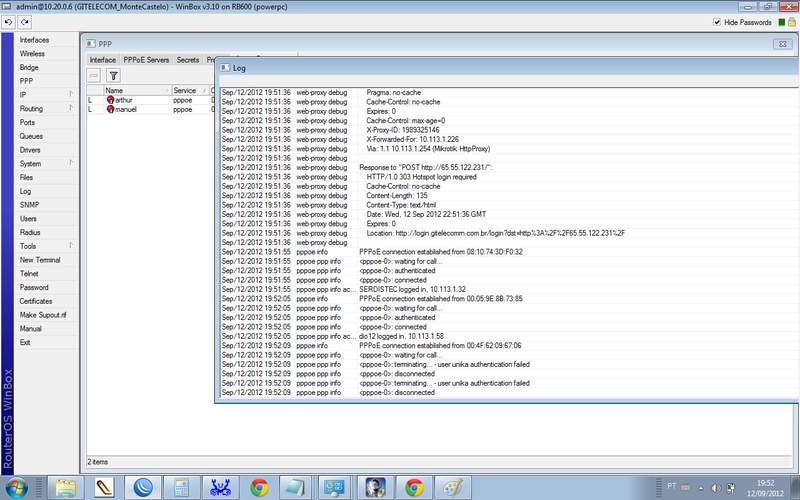Open the calculator icon in taskbar
The width and height of the screenshot is (800, 500).
coord(181,488)
